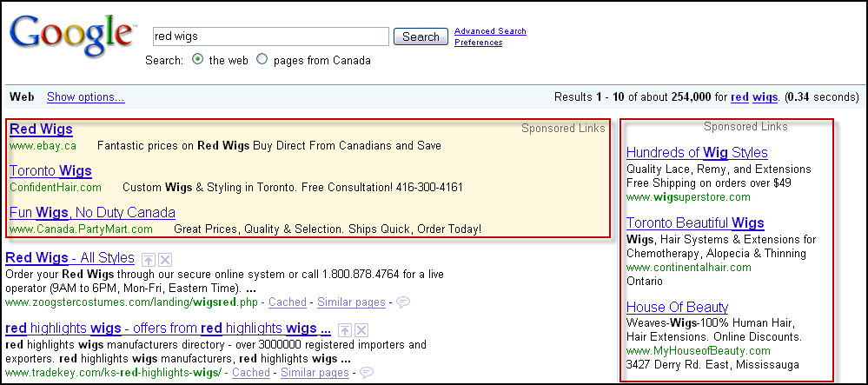
Task: Select 'the web' search radio button
Action: [x=197, y=60]
